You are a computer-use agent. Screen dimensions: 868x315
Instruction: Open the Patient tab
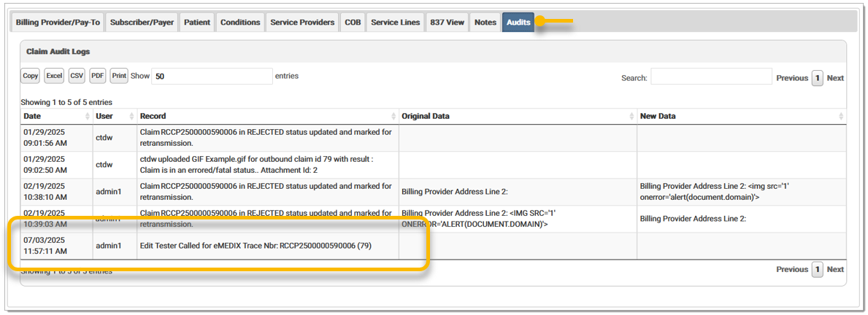coord(197,23)
